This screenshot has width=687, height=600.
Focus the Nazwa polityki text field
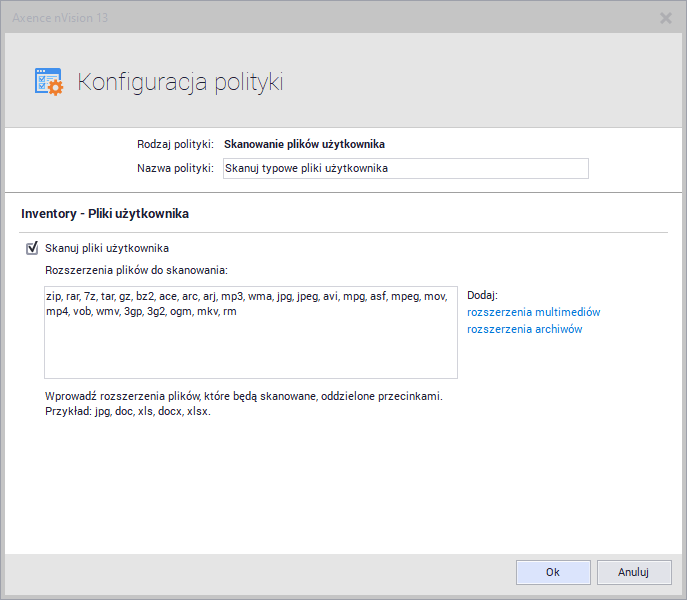coord(405,168)
